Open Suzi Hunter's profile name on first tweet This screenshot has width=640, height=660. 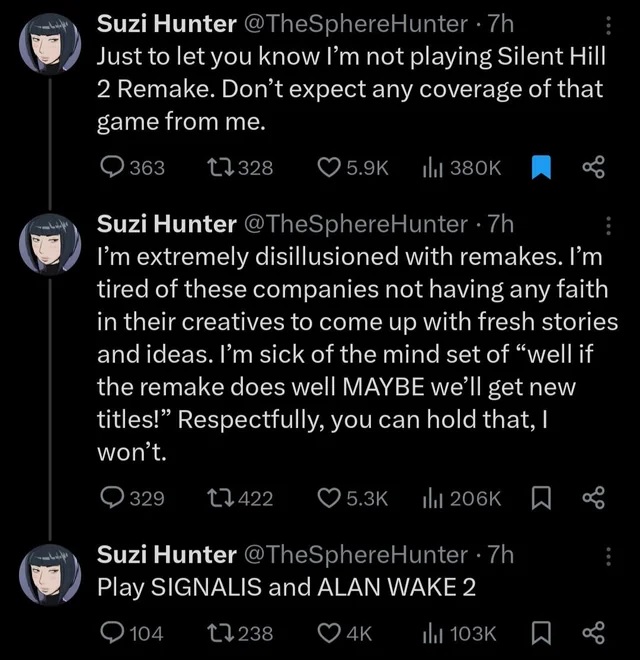click(x=166, y=23)
